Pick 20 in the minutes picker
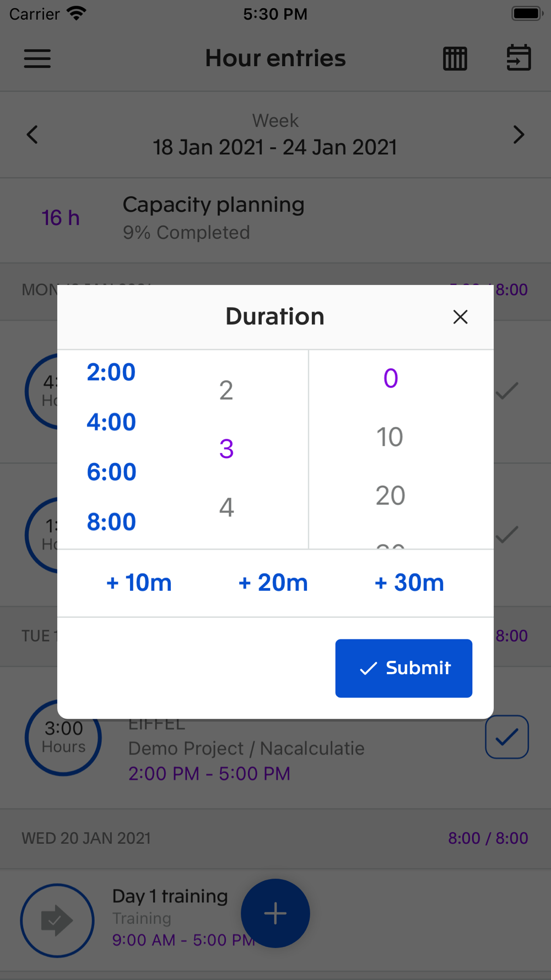 pyautogui.click(x=390, y=496)
